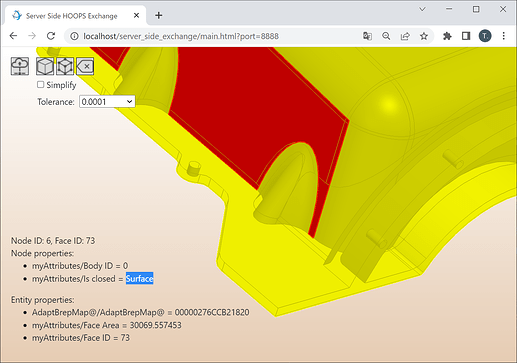
Task: View site information icon
Action: pos(74,36)
